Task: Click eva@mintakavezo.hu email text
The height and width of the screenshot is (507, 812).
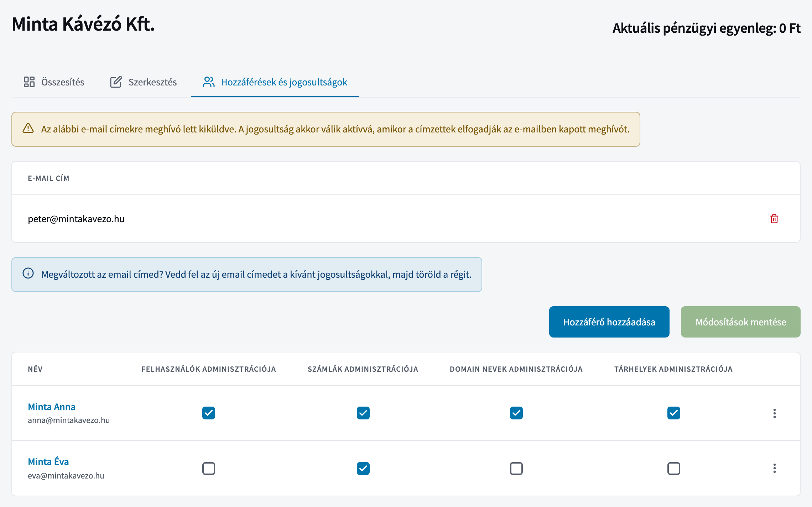Action: [66, 476]
